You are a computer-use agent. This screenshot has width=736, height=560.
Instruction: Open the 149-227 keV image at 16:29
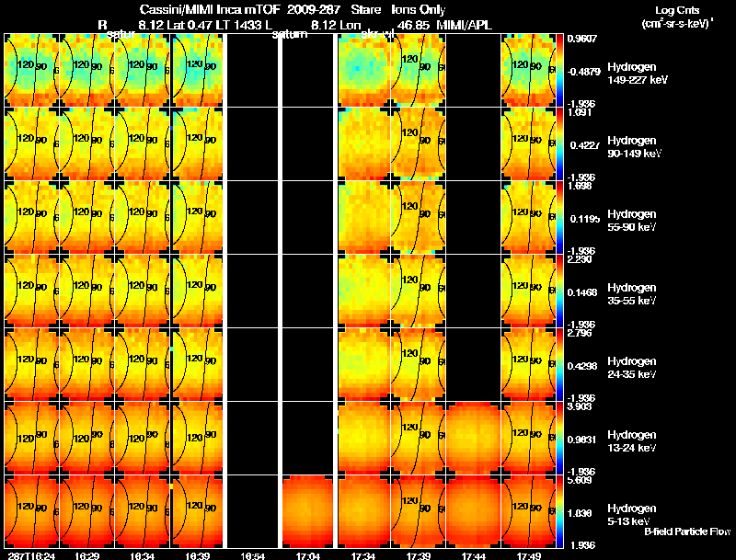coord(86,71)
